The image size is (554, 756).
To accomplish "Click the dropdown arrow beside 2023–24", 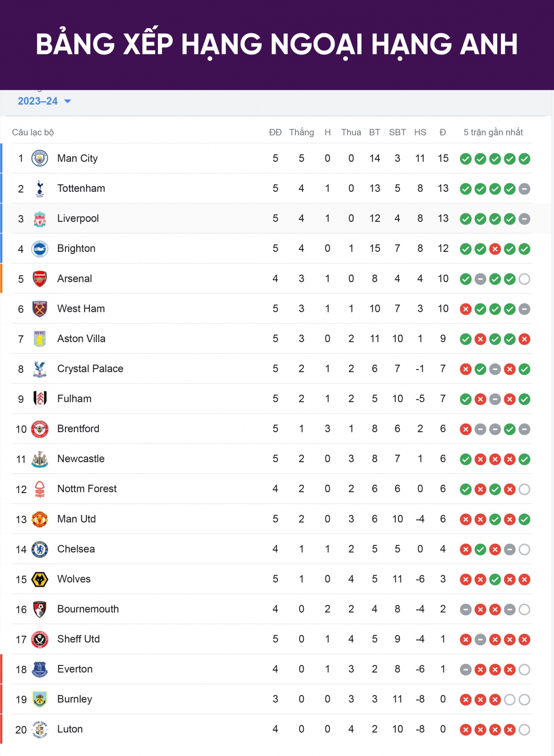I will (67, 101).
